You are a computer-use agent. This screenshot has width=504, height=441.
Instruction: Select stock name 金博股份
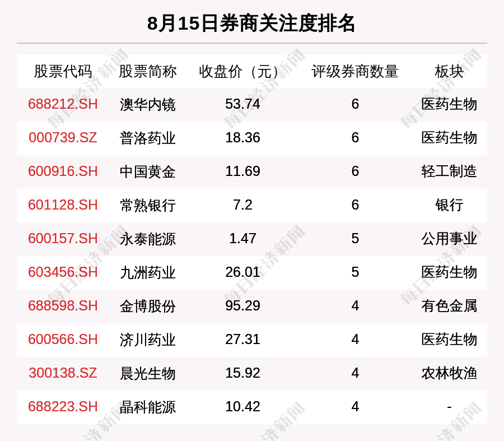point(147,306)
